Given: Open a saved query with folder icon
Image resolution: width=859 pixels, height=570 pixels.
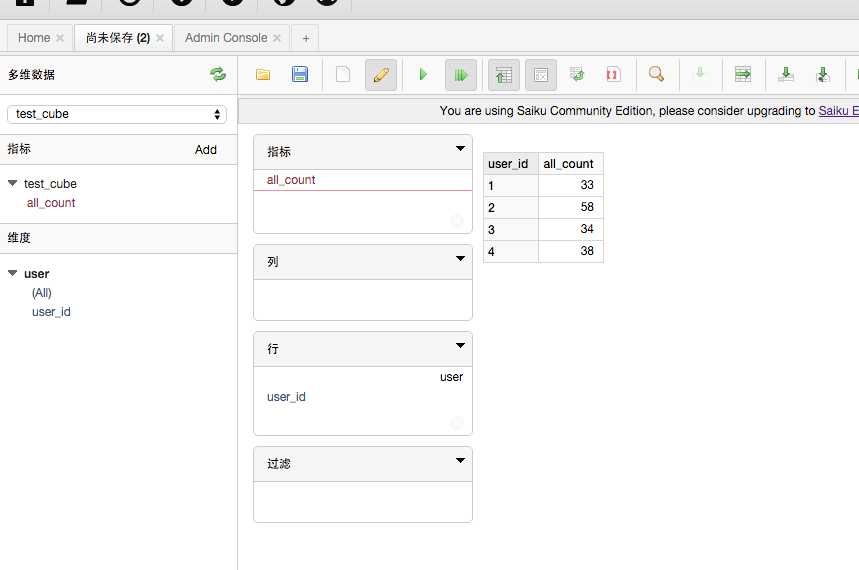Looking at the screenshot, I should 263,75.
